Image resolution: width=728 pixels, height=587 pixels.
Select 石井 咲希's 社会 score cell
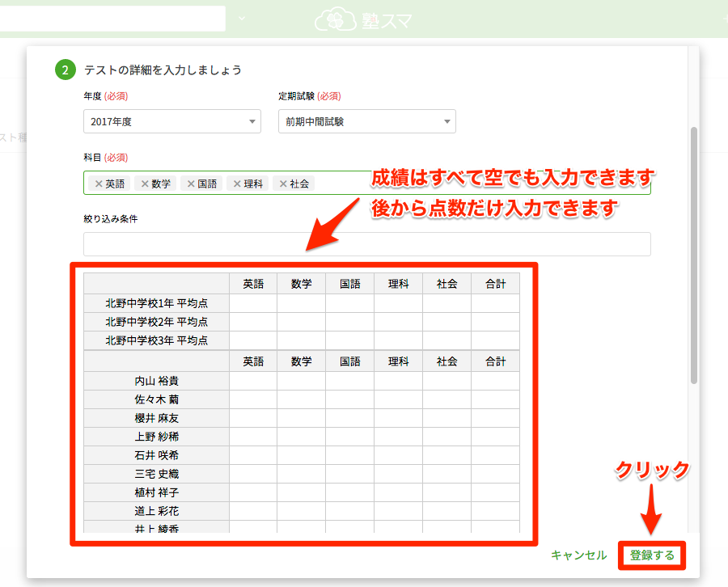point(447,455)
